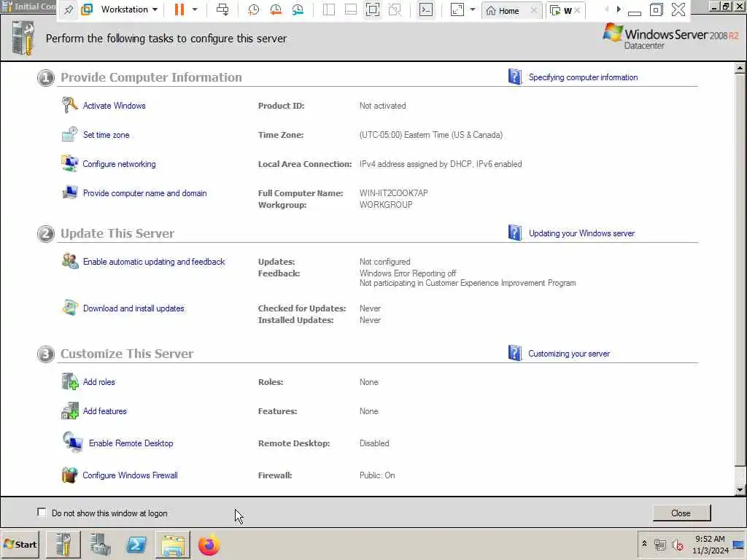The image size is (747, 560).
Task: Open Specifying computer information help link
Action: (583, 77)
